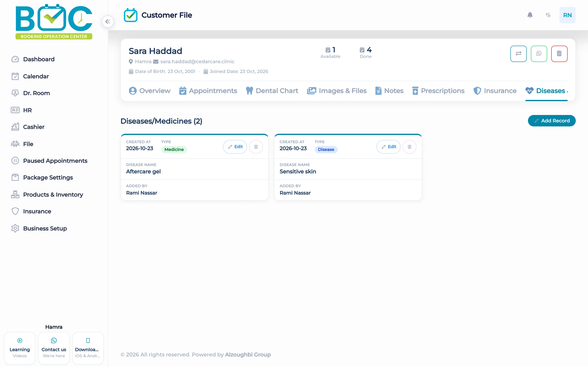Open WhatsApp chat for Sara Haddad
The height and width of the screenshot is (367, 588).
coord(539,54)
